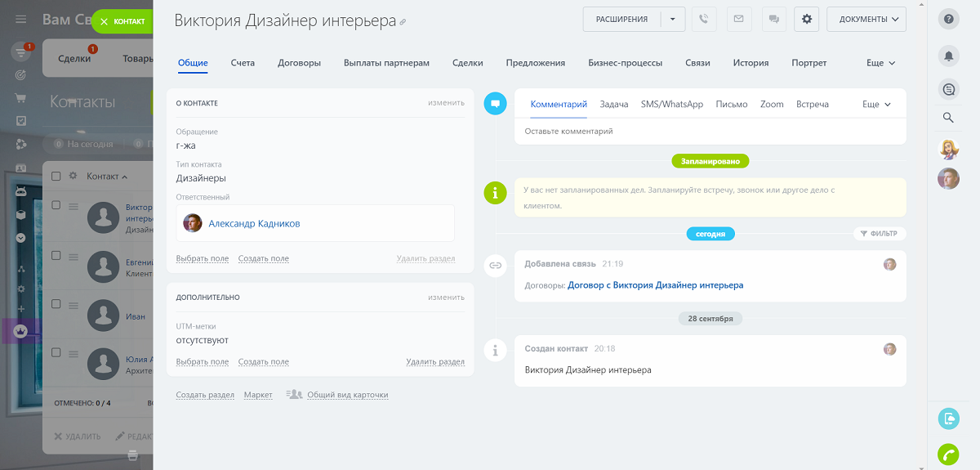Click the help question mark icon
Viewport: 980px width, 470px height.
[948, 19]
